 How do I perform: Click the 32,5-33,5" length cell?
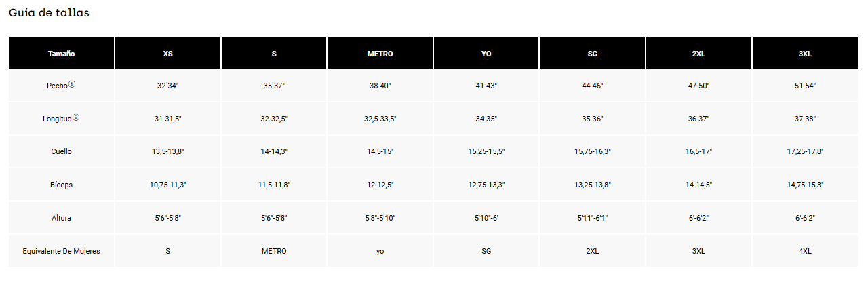tap(380, 119)
